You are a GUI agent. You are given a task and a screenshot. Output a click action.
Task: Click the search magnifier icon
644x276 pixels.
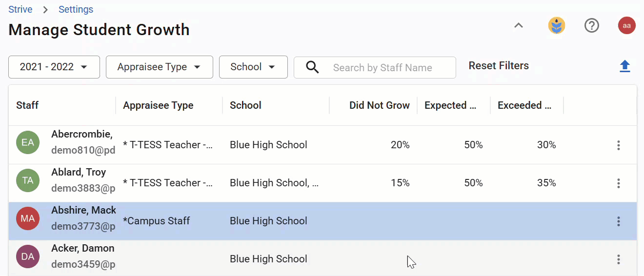312,67
